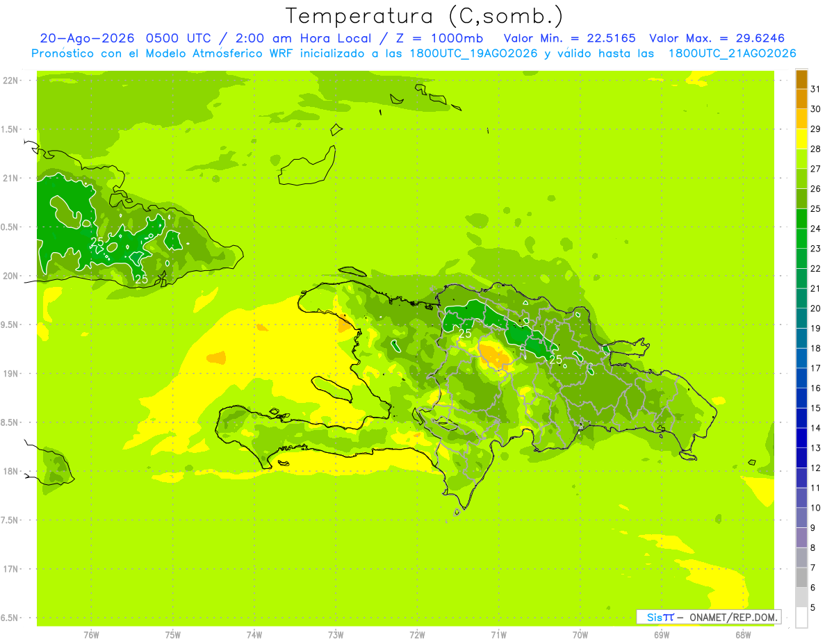Viewport: 834px width, 644px height.
Task: Click the colorbar label '28'
Action: point(815,149)
